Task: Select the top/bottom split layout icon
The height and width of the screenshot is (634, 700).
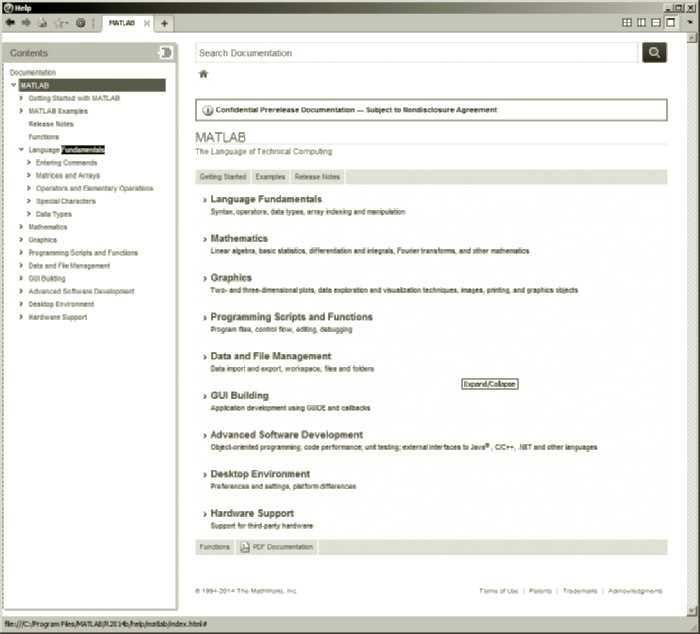Action: 656,22
